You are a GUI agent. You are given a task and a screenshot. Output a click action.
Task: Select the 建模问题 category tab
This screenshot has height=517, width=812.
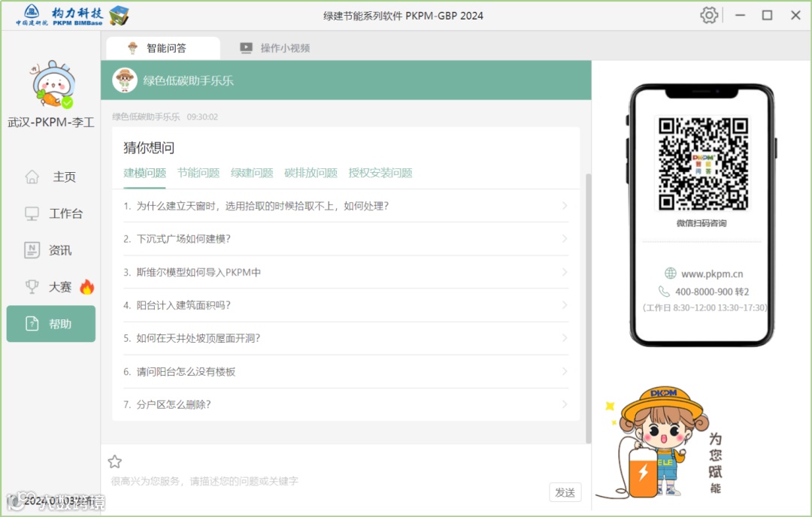tap(144, 173)
